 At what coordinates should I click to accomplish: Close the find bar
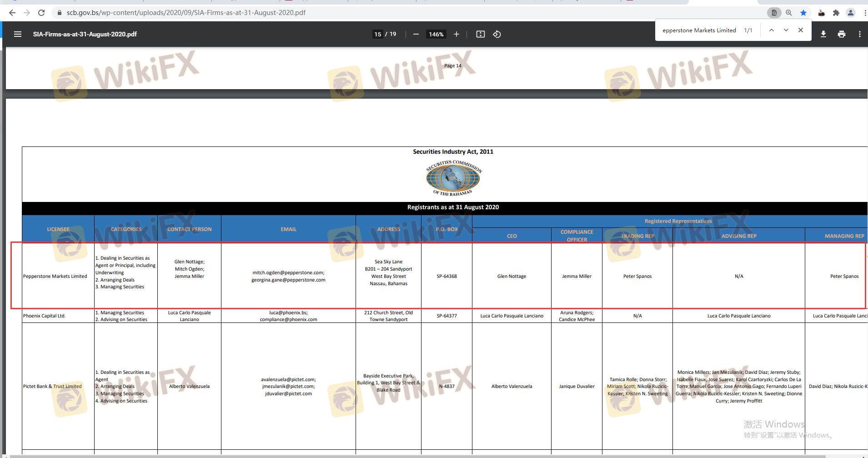tap(800, 30)
